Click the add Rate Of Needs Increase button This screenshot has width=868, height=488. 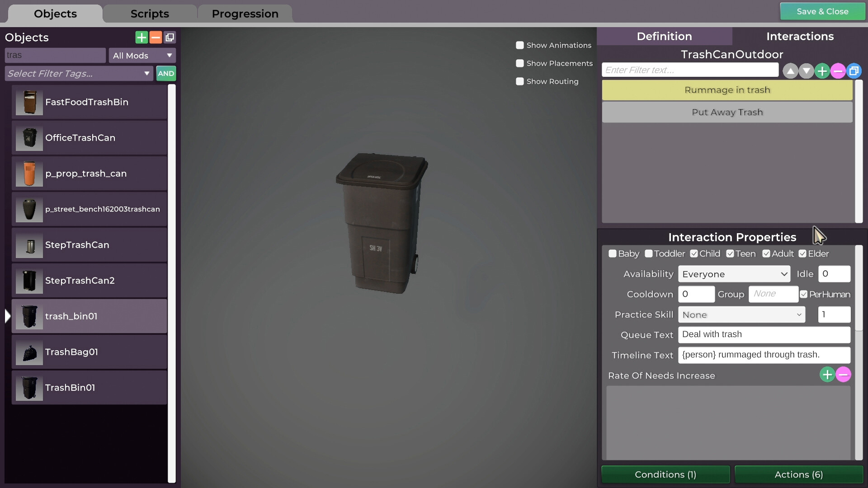point(827,375)
